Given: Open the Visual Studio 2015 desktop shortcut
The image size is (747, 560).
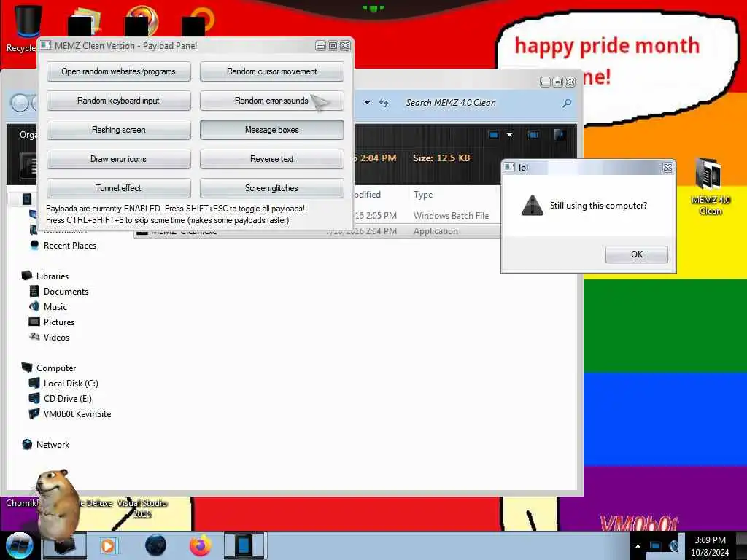Looking at the screenshot, I should [x=142, y=508].
